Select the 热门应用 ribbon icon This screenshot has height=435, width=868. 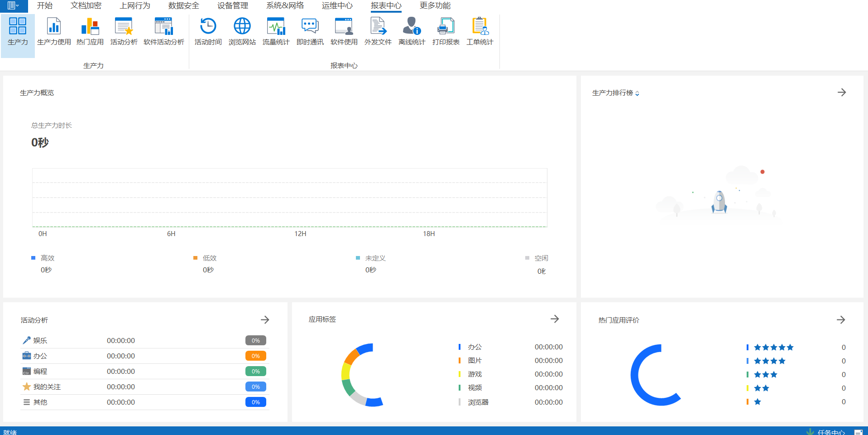(90, 31)
